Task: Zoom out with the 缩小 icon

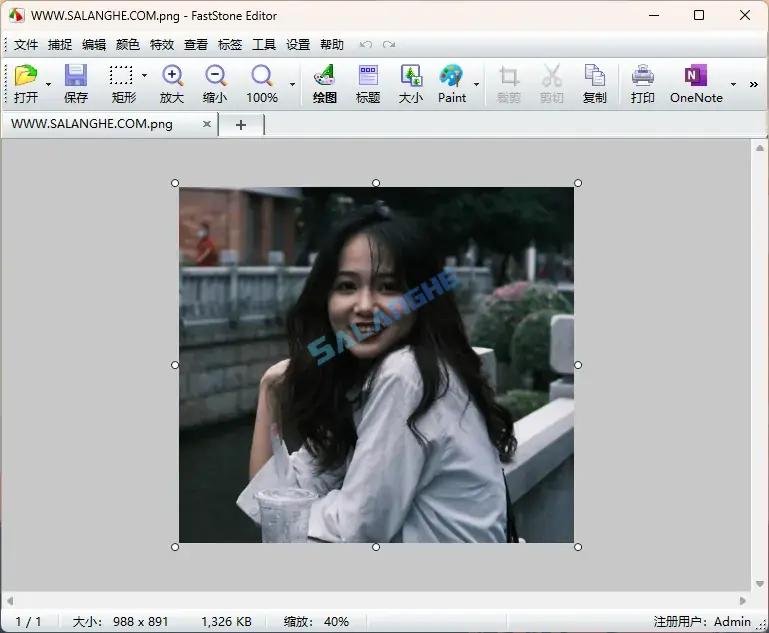Action: click(x=215, y=84)
